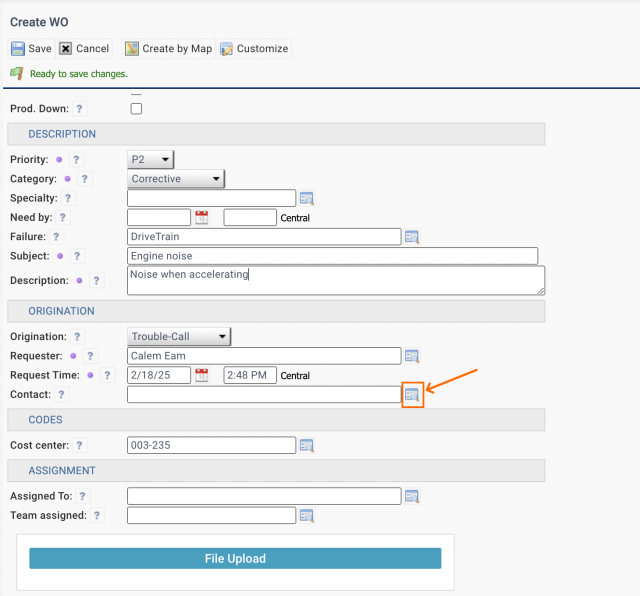Toggle the Prod. Down checkbox
The width and height of the screenshot is (640, 596).
tap(136, 109)
